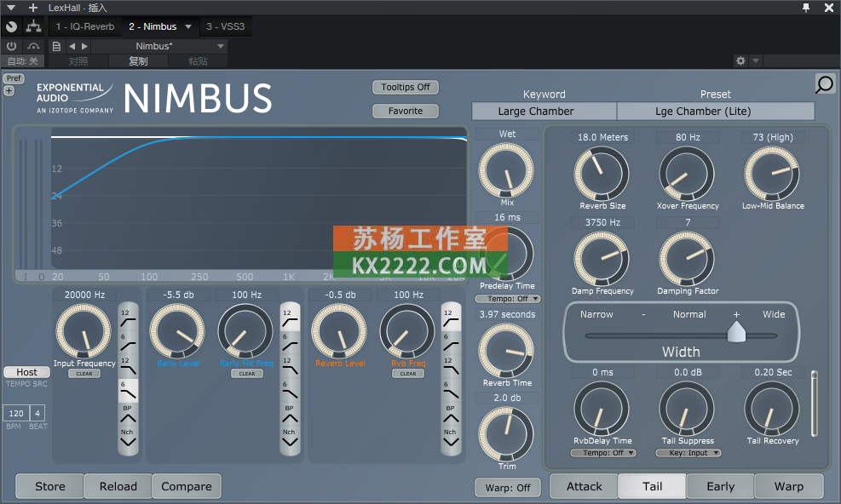Click CLEAR under Input Frequency
This screenshot has width=841, height=504.
coord(84,374)
